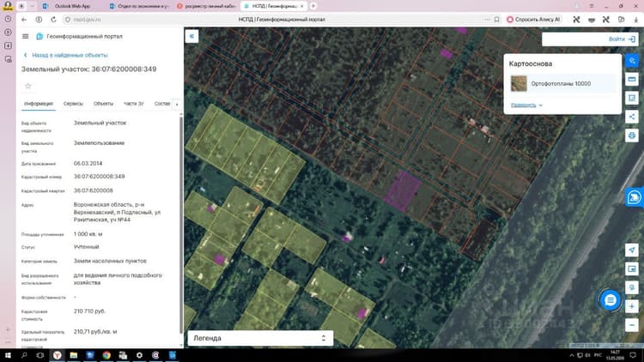Open a new browser tab
Viewport: 644px width, 362px height.
click(x=313, y=6)
